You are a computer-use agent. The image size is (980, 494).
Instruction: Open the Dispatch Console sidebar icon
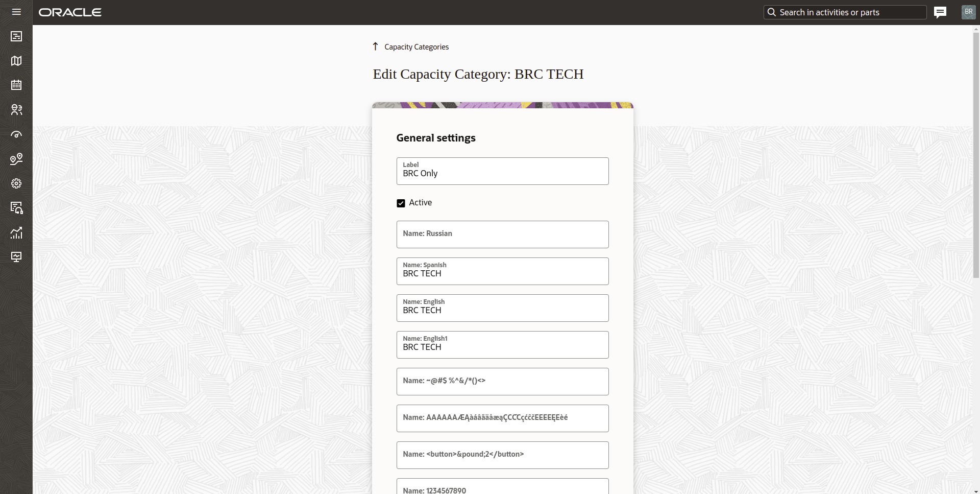click(16, 36)
